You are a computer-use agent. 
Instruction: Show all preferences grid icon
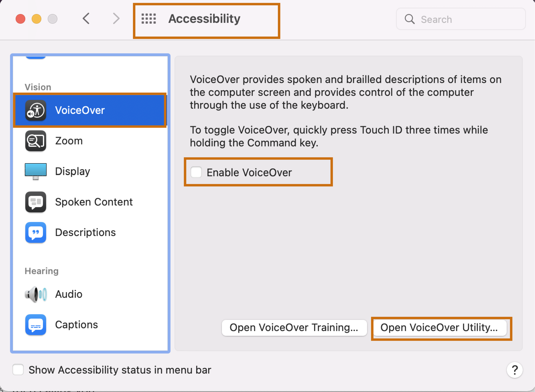pos(149,19)
